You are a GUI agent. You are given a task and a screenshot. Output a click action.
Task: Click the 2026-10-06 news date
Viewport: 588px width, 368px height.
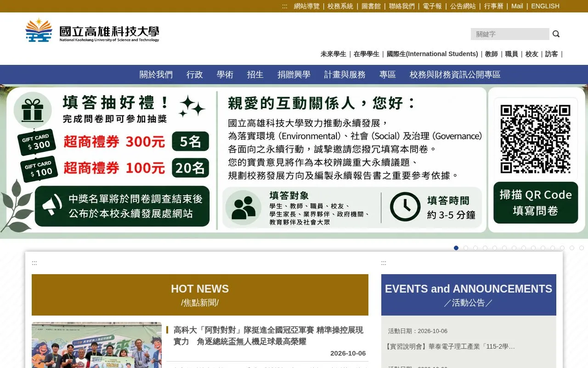pyautogui.click(x=348, y=353)
